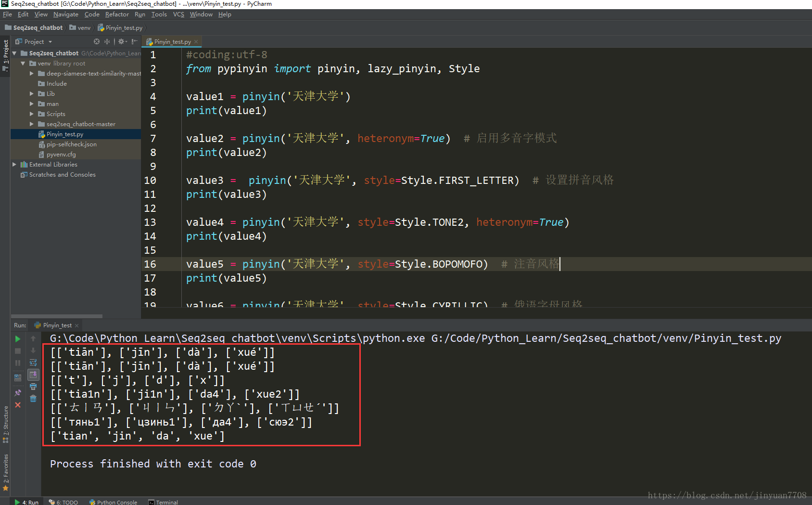812x505 pixels.
Task: Toggle Scroll to the end icon
Action: [33, 375]
